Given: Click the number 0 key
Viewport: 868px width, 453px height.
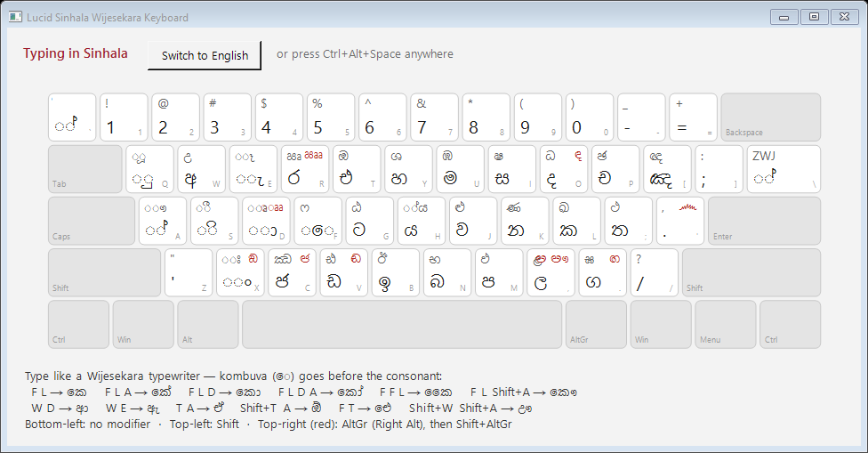Looking at the screenshot, I should [x=590, y=117].
